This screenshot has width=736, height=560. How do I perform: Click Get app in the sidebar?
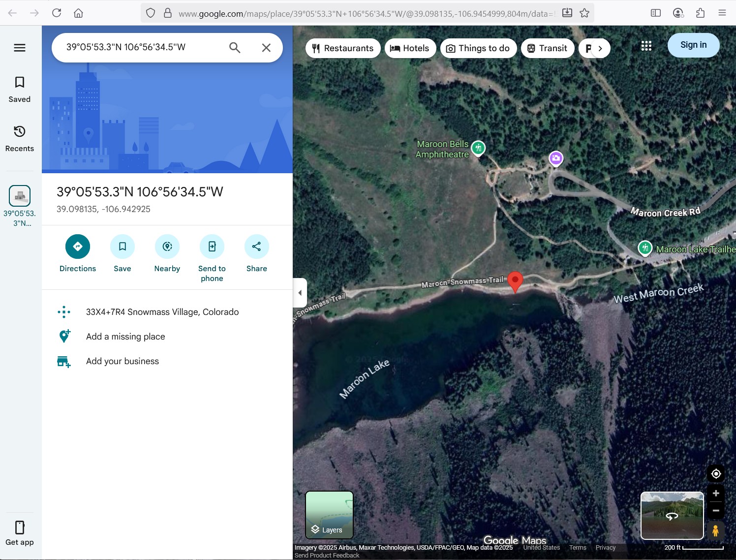click(x=20, y=533)
